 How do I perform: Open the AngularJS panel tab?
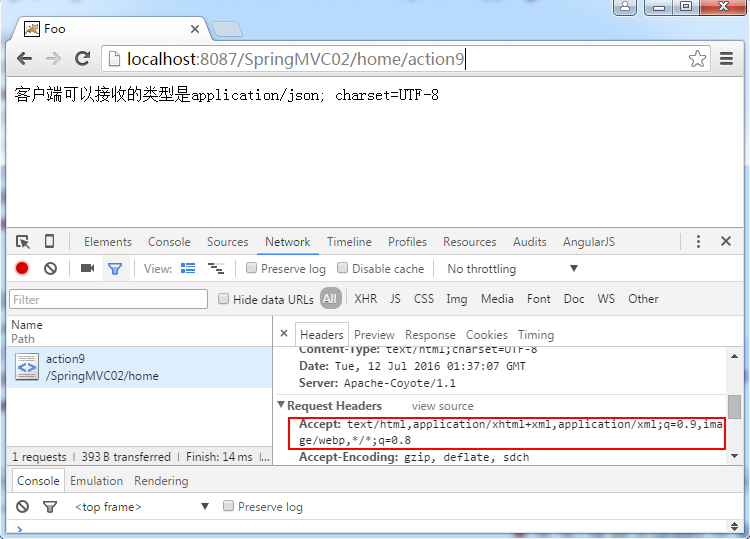[589, 242]
